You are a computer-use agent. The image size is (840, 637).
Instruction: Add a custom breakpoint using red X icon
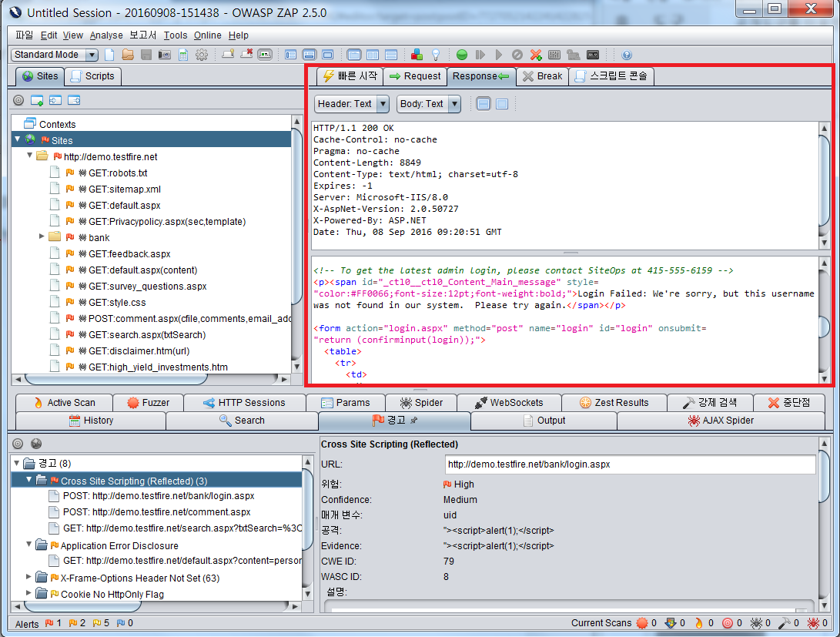coord(534,55)
